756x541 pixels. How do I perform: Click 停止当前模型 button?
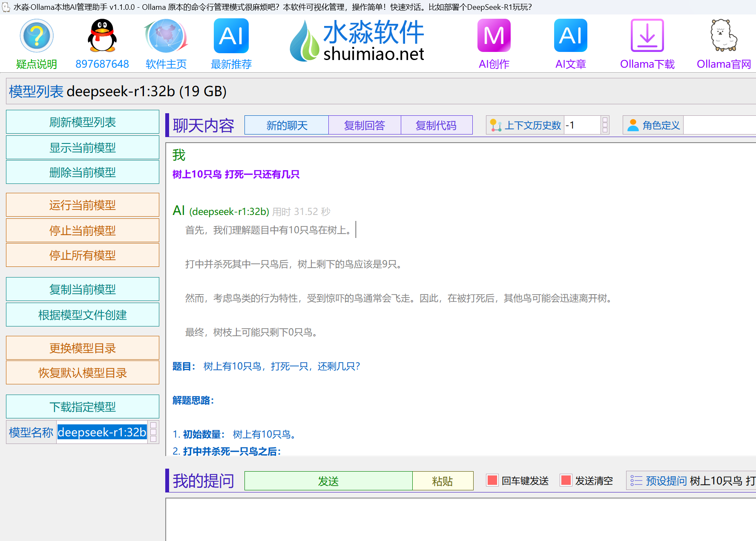(83, 230)
